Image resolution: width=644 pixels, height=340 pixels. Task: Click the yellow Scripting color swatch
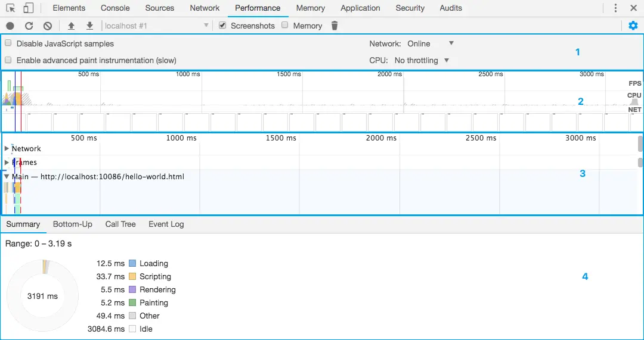point(132,276)
